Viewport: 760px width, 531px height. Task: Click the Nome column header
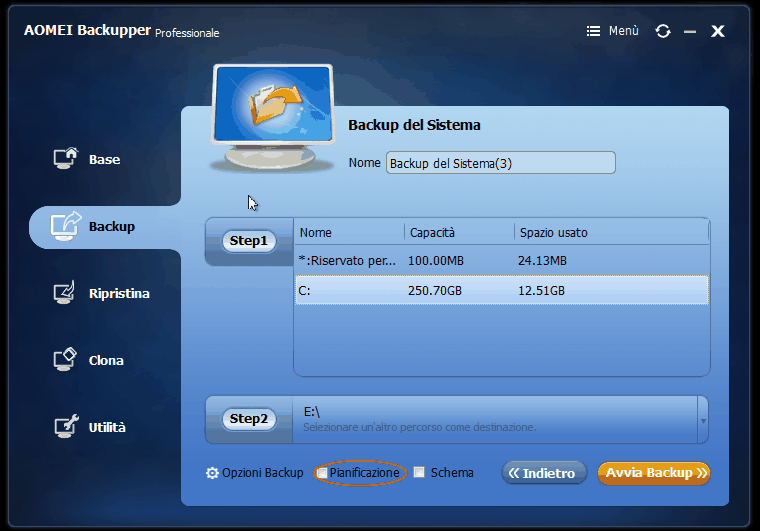(x=316, y=233)
